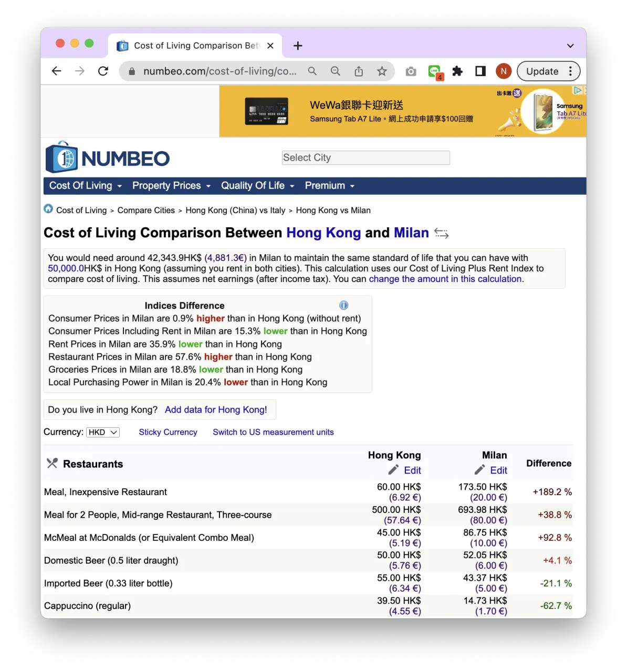
Task: Click the Domestic Beer row label
Action: tap(111, 561)
